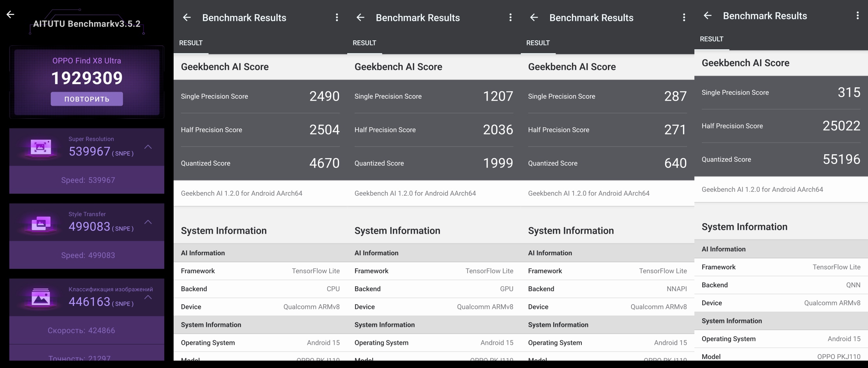Click the Backend GPU value
The height and width of the screenshot is (368, 868).
tap(507, 289)
